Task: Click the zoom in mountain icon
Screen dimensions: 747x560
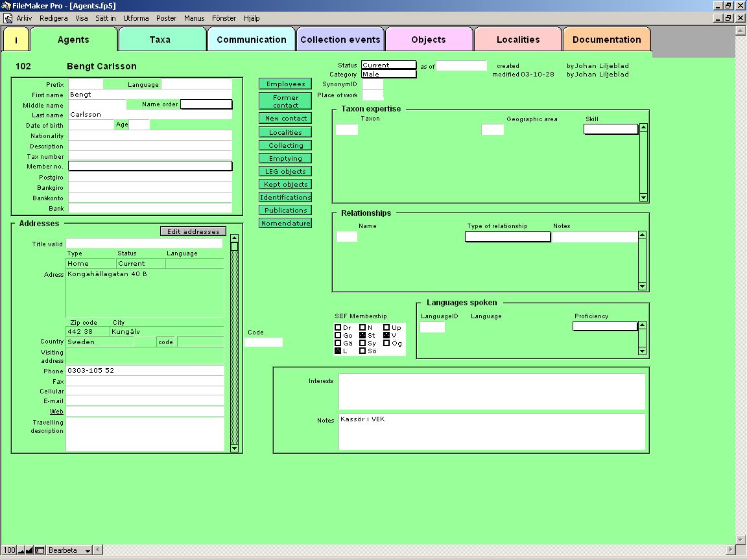Action: pos(30,550)
